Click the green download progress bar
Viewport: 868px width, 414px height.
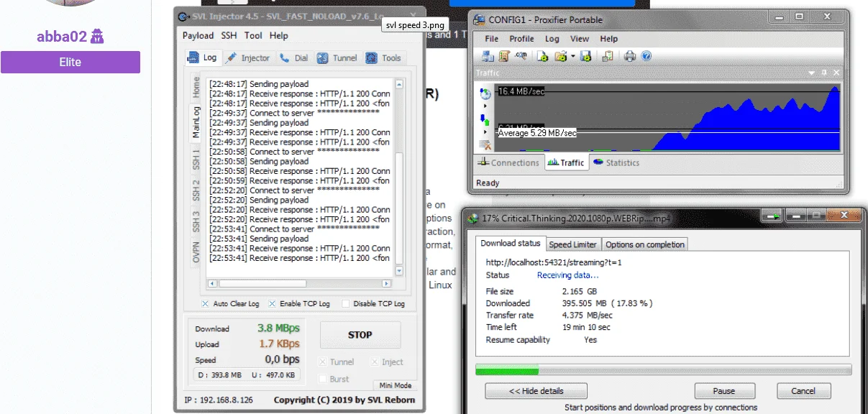pos(507,370)
